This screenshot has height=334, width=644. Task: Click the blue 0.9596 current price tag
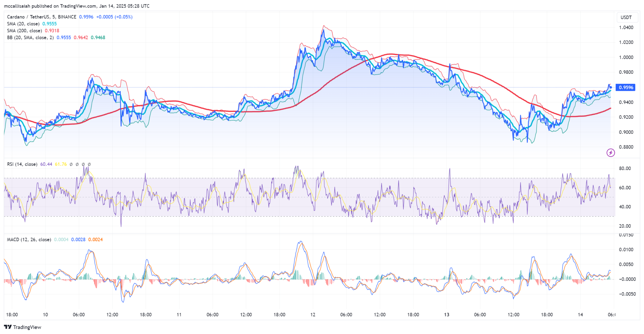[x=625, y=87]
